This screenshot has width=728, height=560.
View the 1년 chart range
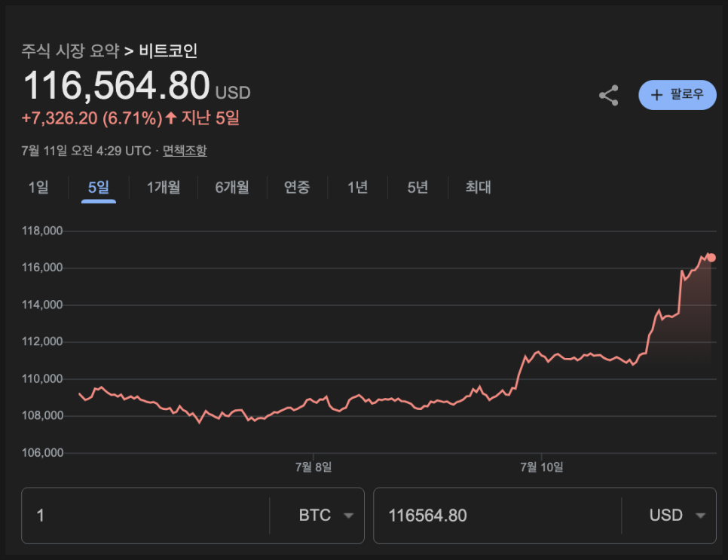(x=357, y=187)
